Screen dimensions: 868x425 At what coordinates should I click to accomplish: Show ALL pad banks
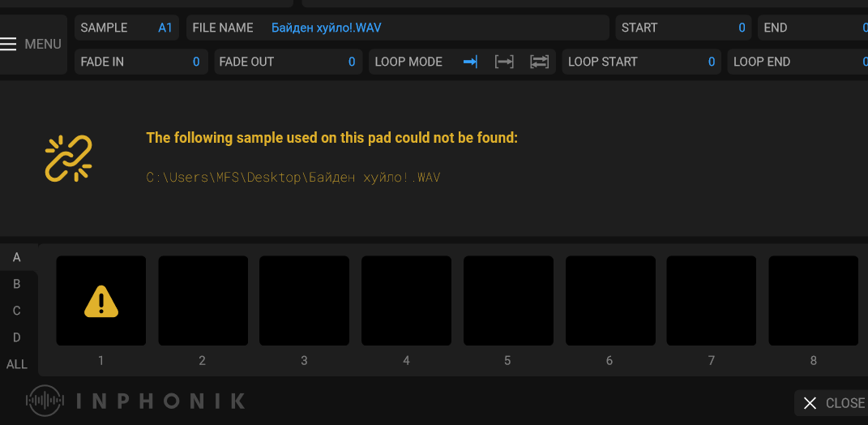(x=17, y=364)
